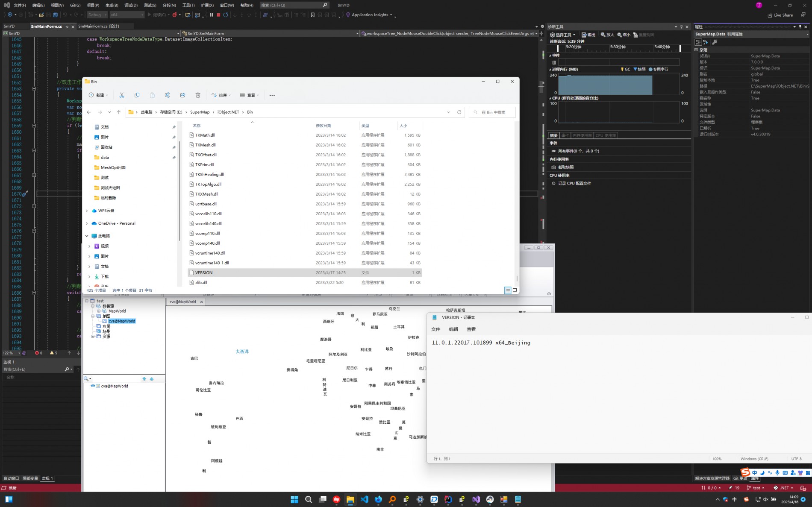
Task: Open Application Insights button
Action: (x=369, y=15)
